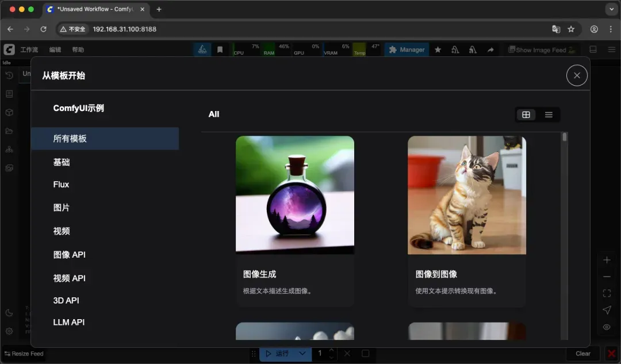Select 所有模板 category
This screenshot has width=621, height=364.
[105, 139]
